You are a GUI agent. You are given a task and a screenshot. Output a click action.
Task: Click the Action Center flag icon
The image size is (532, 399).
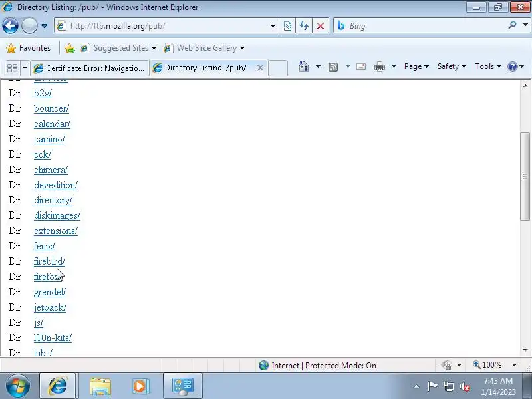click(x=432, y=386)
